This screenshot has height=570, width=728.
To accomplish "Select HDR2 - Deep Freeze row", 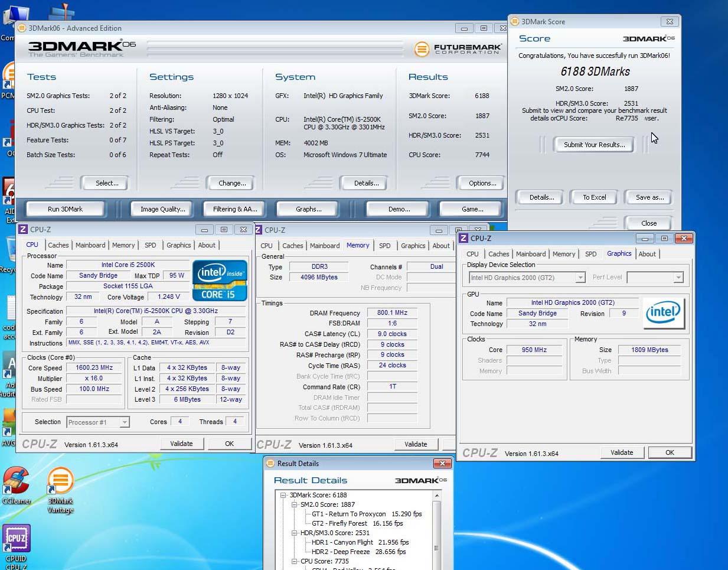I will click(x=358, y=552).
